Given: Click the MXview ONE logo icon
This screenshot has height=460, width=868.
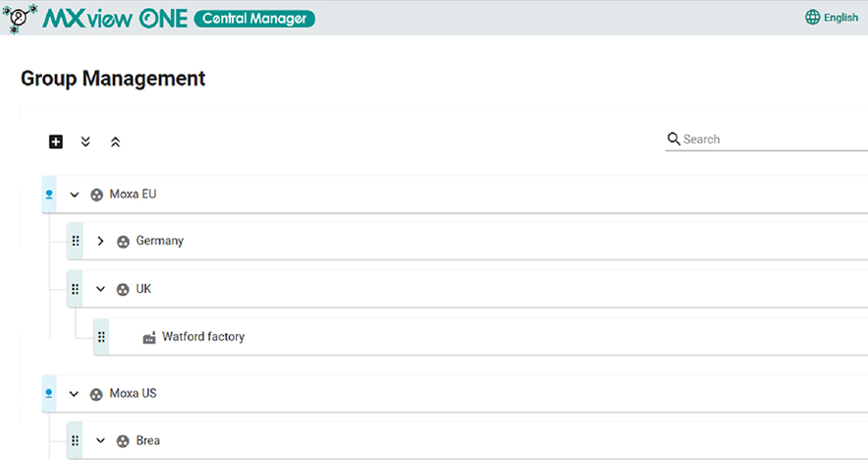Looking at the screenshot, I should pos(20,17).
